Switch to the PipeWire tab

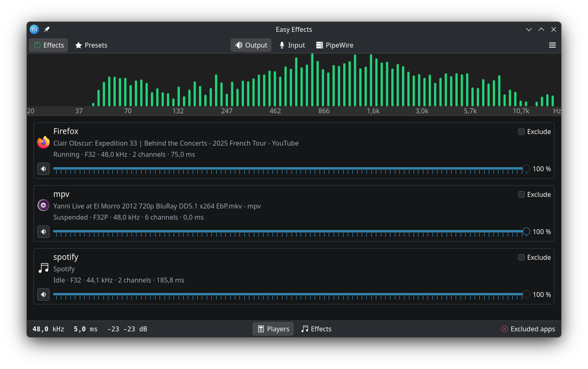click(335, 45)
